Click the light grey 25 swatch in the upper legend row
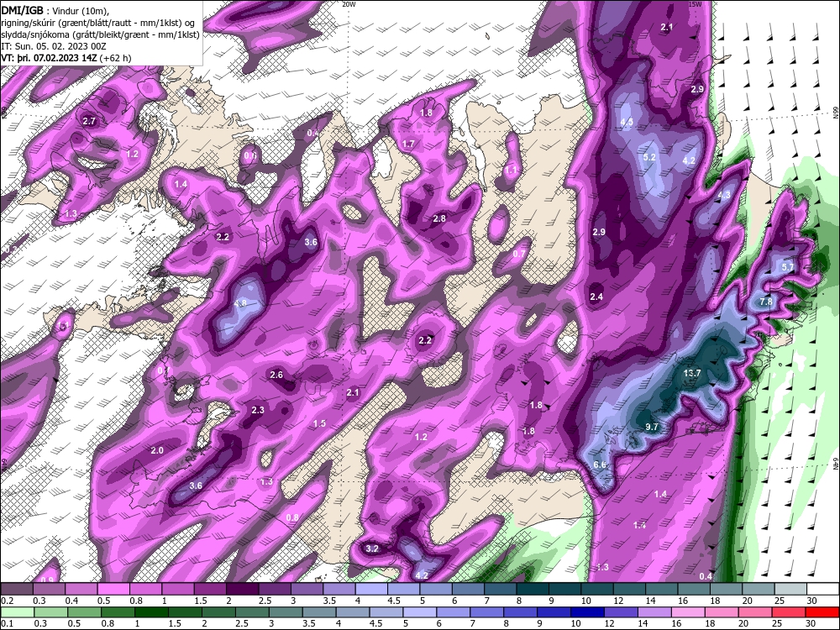This screenshot has height=630, width=840. pyautogui.click(x=790, y=589)
